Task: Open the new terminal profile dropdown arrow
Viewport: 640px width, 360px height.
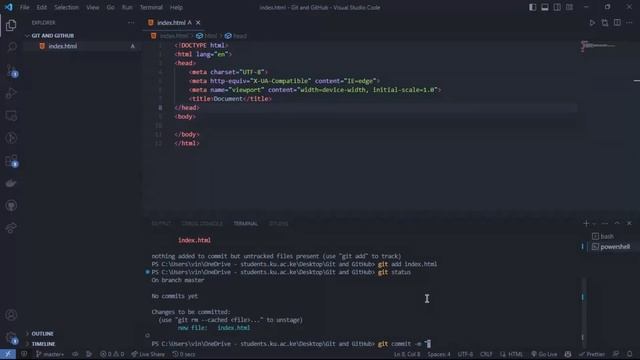Action: (x=594, y=223)
